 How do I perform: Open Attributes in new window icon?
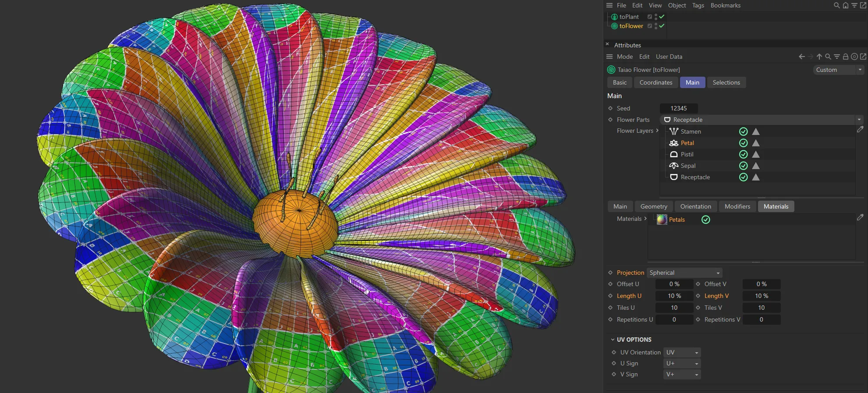point(863,57)
